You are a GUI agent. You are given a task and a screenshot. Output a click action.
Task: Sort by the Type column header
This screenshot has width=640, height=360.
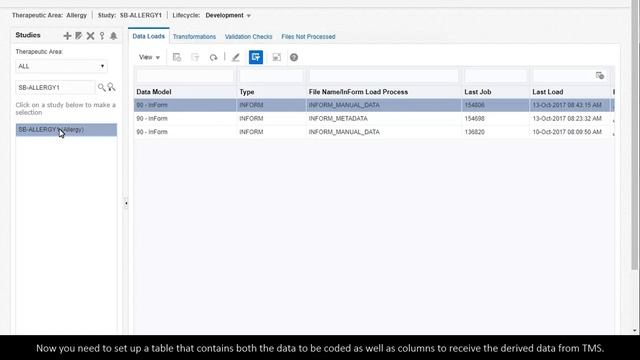pyautogui.click(x=247, y=92)
